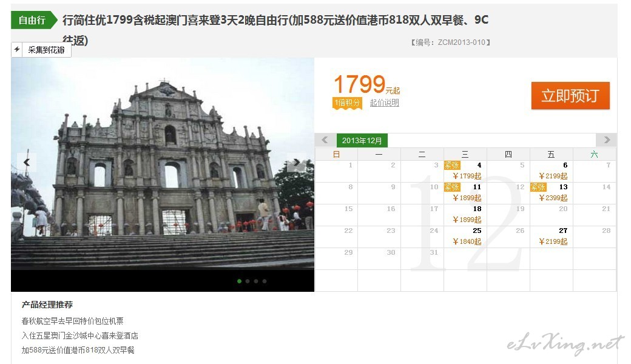Choose December 6 departure date
631x364 pixels.
[552, 171]
